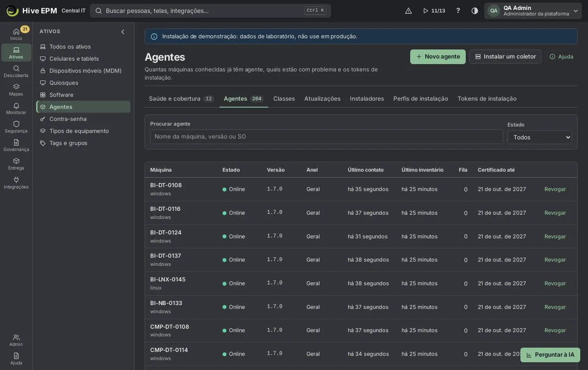Open the Integrações plug section
The height and width of the screenshot is (370, 588).
point(16,183)
